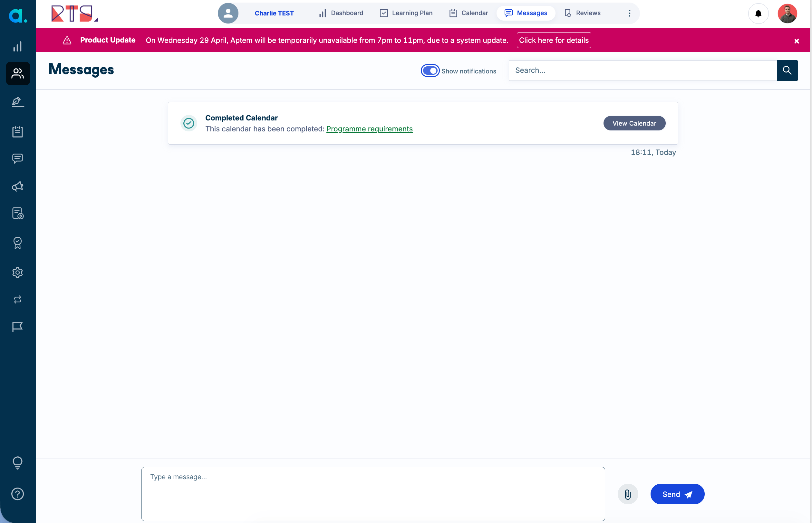Open the three-dot more options menu
The image size is (812, 523).
point(629,13)
